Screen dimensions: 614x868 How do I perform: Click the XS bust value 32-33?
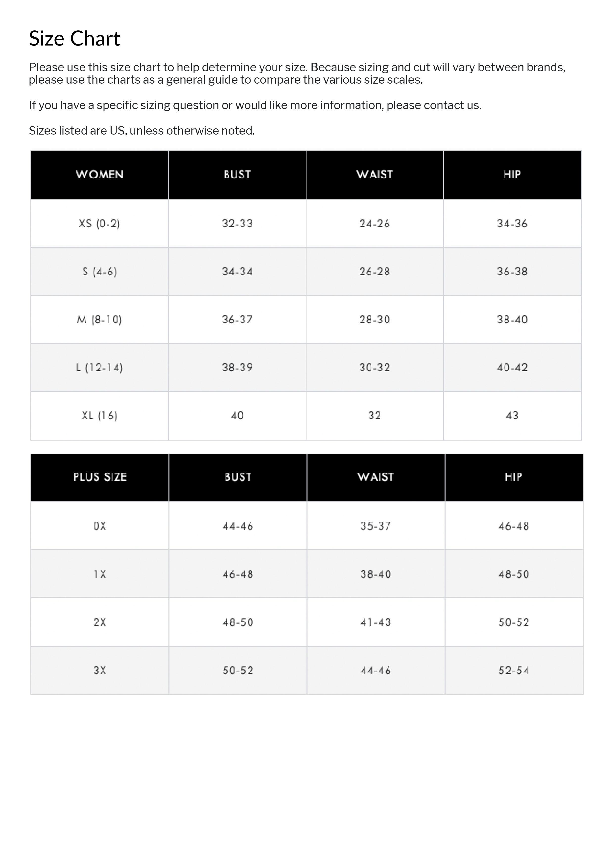point(237,224)
